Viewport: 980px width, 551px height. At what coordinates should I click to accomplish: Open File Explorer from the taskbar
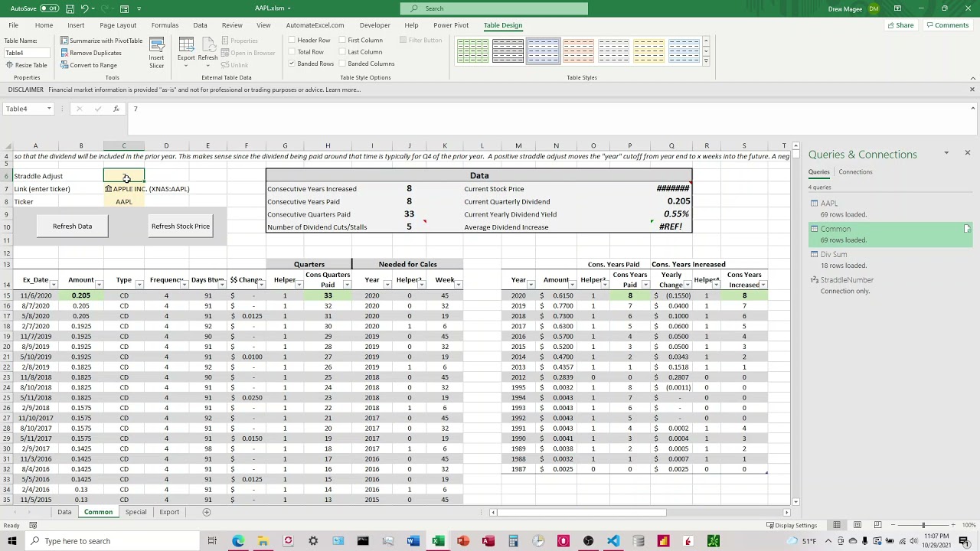[263, 541]
